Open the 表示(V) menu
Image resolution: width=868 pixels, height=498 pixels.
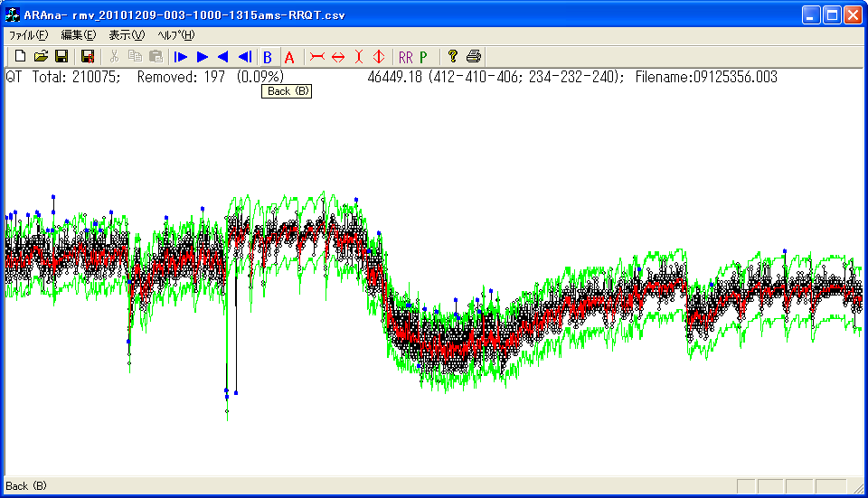[126, 35]
